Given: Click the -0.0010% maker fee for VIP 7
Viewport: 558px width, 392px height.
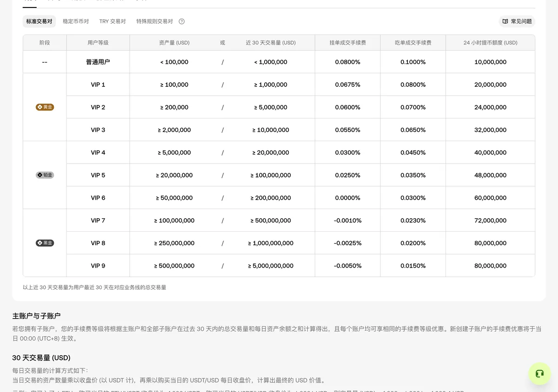Looking at the screenshot, I should click(x=348, y=221).
